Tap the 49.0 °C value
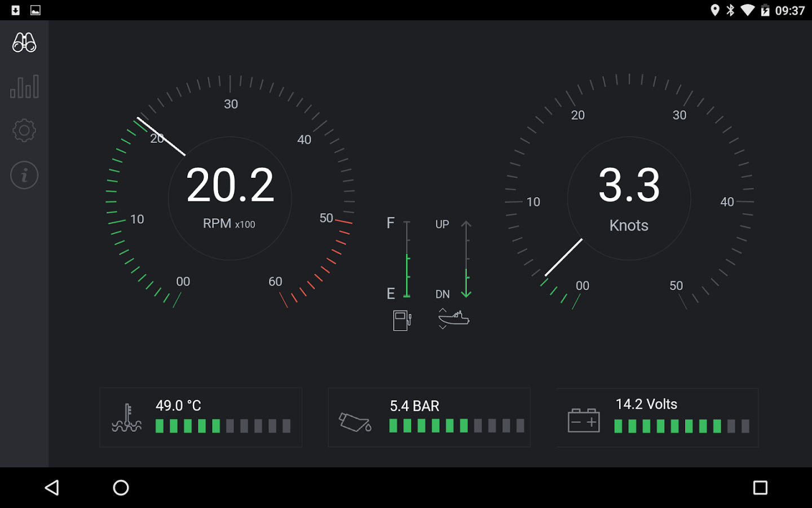812x508 pixels. click(178, 406)
